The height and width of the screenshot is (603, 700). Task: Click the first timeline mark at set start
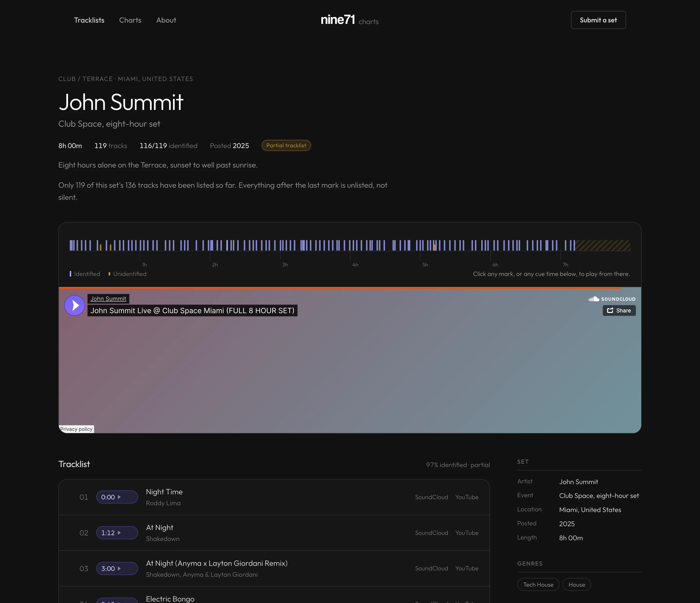71,245
